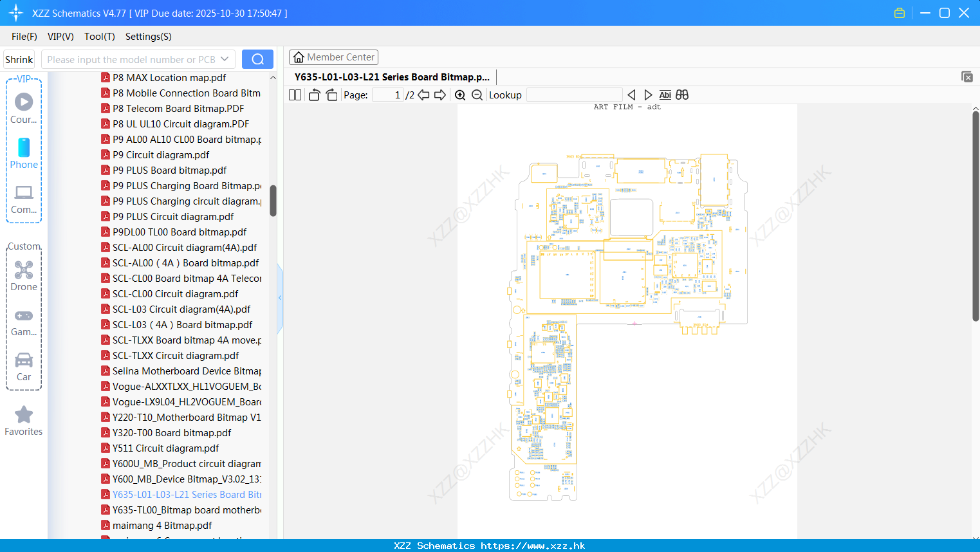
Task: Click the blue search button
Action: tap(257, 59)
